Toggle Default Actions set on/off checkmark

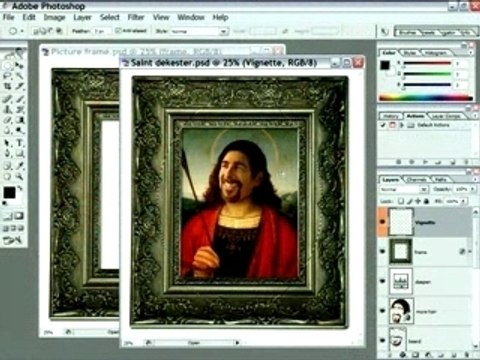pyautogui.click(x=383, y=125)
